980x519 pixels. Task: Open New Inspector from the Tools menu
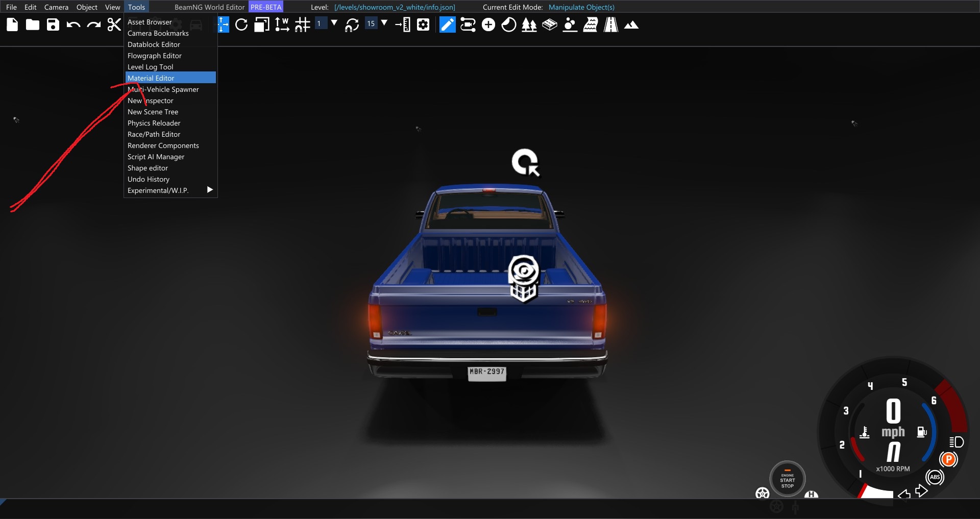pyautogui.click(x=170, y=101)
